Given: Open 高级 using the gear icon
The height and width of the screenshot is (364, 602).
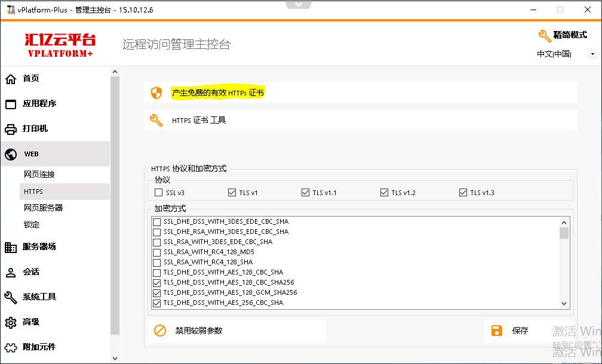Looking at the screenshot, I should [10, 322].
